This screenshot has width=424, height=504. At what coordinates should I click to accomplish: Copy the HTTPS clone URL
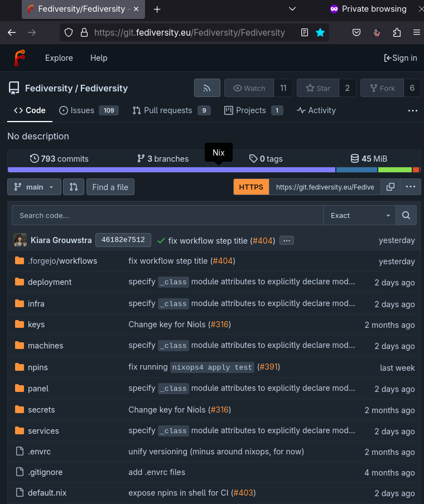390,187
